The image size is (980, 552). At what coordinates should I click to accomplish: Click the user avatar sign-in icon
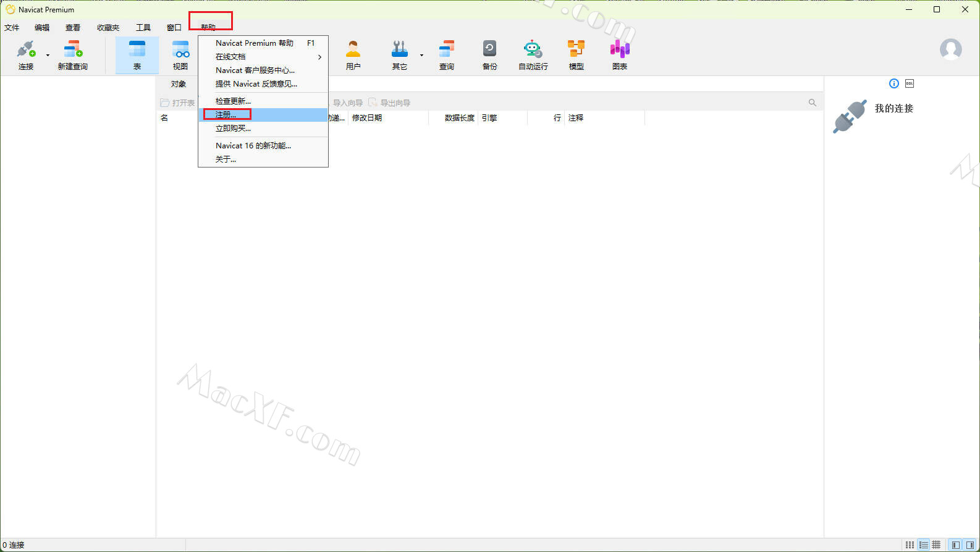[951, 49]
